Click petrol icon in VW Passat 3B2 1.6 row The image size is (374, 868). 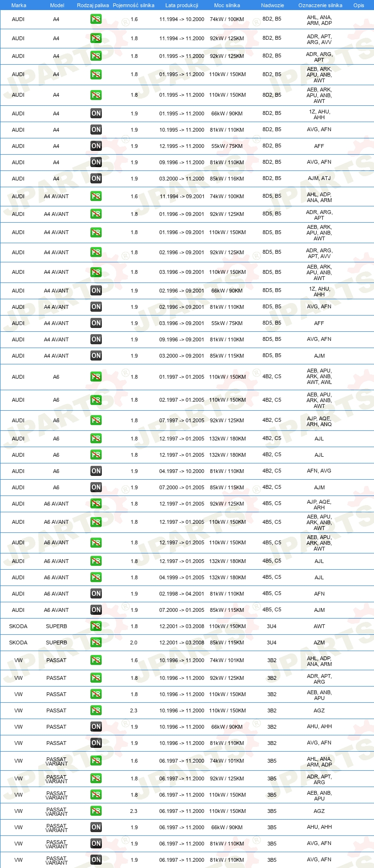click(x=96, y=660)
